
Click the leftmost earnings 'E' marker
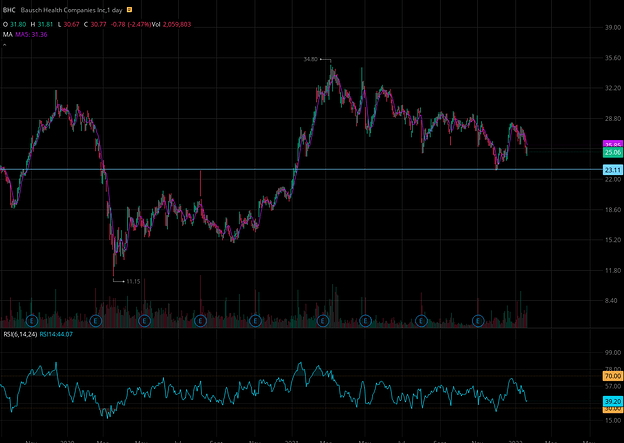tap(32, 320)
